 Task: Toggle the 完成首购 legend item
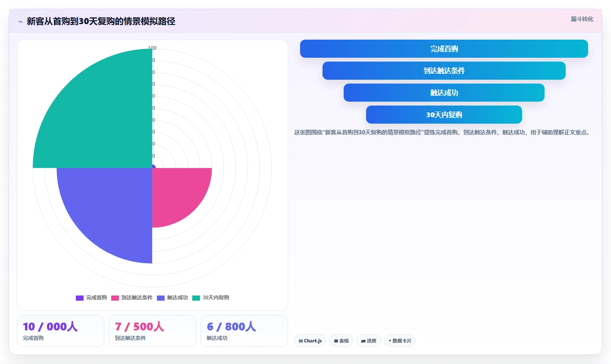pyautogui.click(x=91, y=298)
